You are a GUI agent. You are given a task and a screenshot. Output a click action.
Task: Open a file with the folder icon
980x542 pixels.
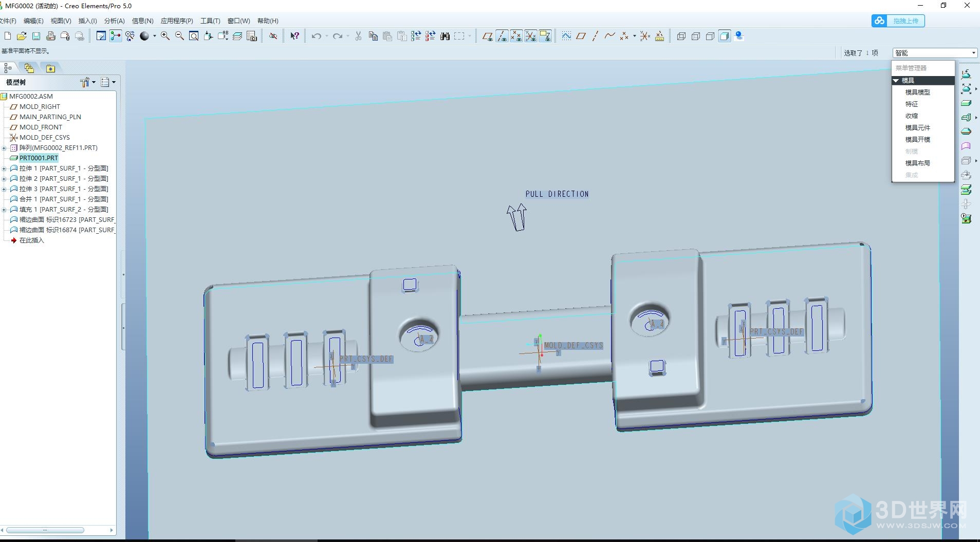(22, 36)
